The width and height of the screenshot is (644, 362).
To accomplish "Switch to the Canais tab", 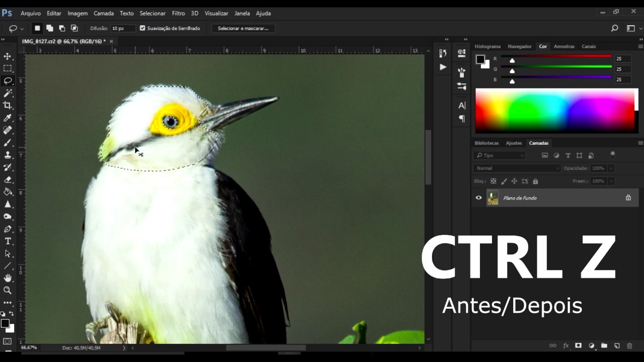I will (x=589, y=46).
